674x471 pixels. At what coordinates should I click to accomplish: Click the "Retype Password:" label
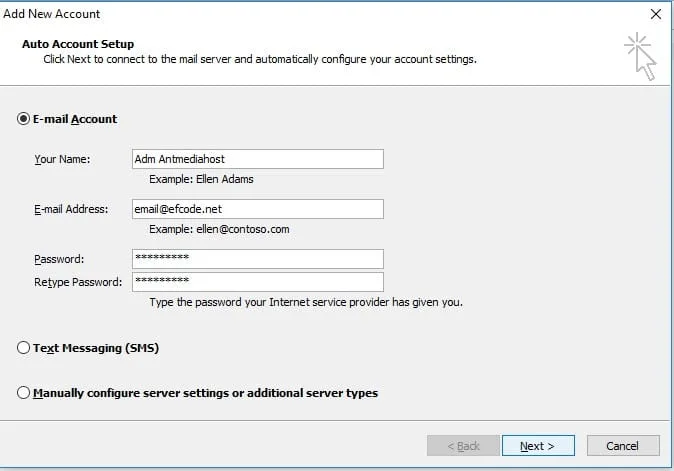pyautogui.click(x=78, y=282)
